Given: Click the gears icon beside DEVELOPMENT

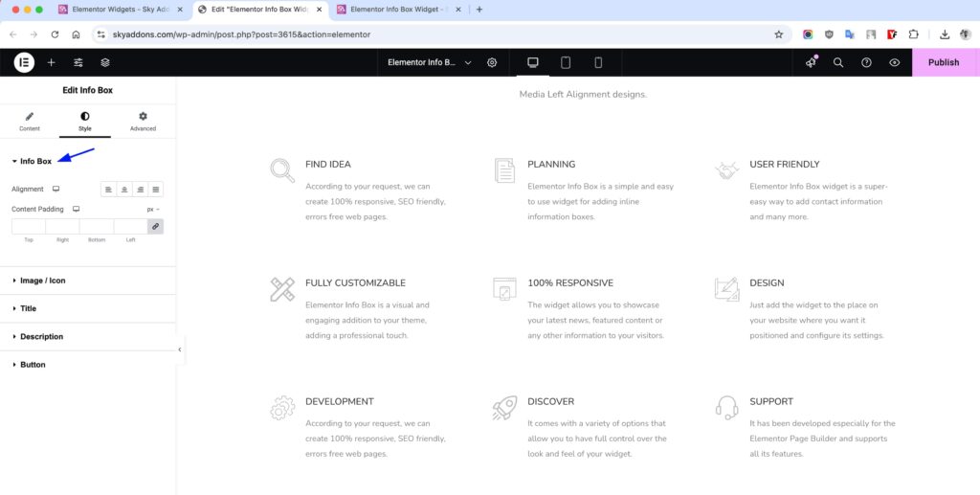Looking at the screenshot, I should point(282,408).
